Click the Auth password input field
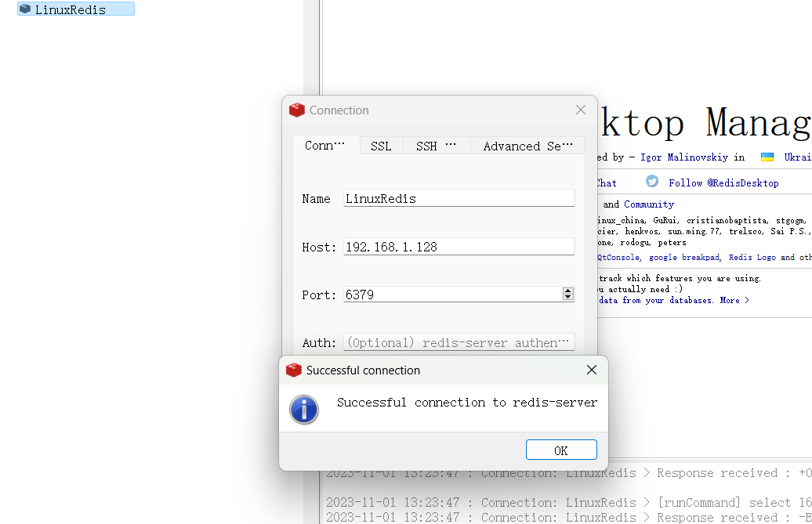The height and width of the screenshot is (524, 812). pos(459,342)
